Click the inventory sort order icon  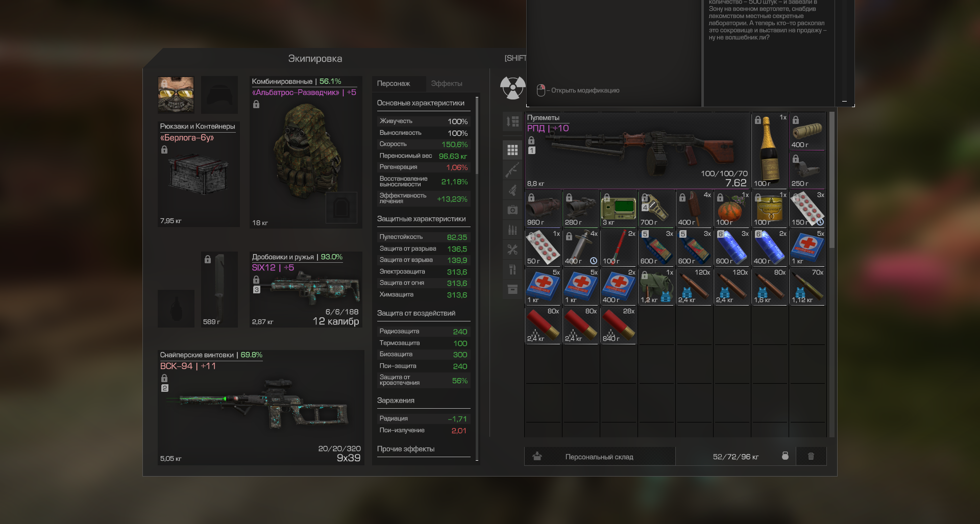click(x=512, y=121)
